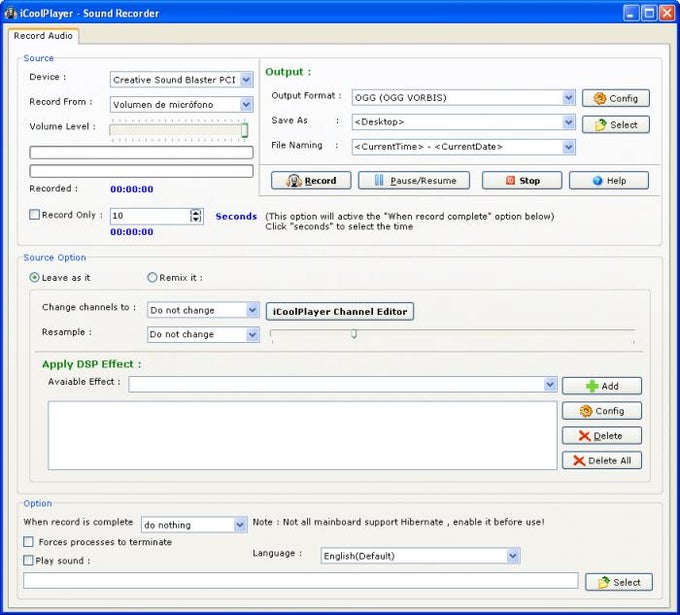This screenshot has height=615, width=680.
Task: Click red X icon on Delete All button
Action: (x=579, y=461)
